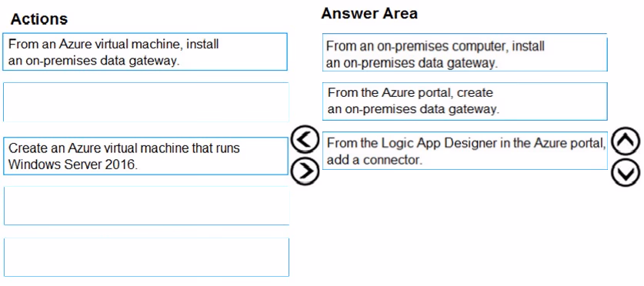Click the Answer Area heading

tap(369, 14)
